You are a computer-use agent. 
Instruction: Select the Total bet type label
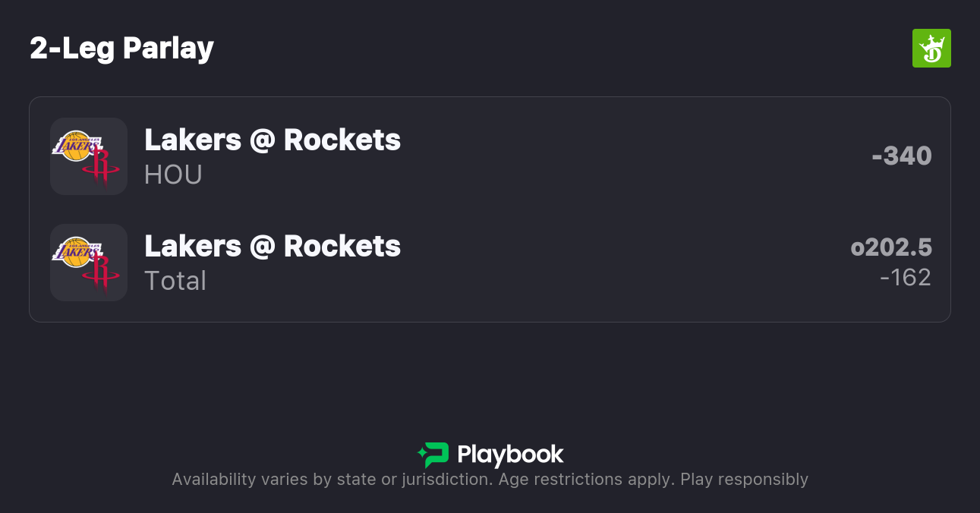175,281
